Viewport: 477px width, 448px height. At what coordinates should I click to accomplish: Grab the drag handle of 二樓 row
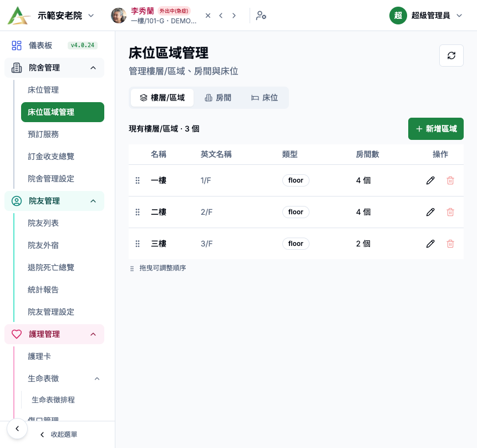tap(138, 212)
